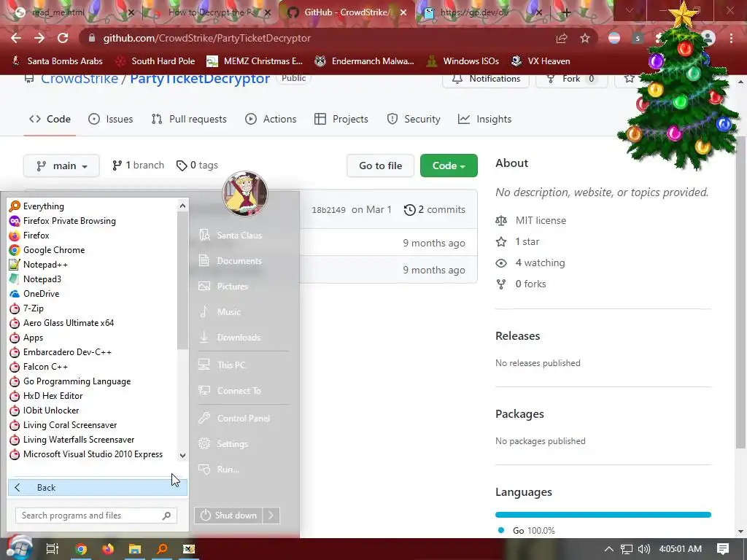Open the MIT license link
This screenshot has width=747, height=560.
click(x=541, y=220)
